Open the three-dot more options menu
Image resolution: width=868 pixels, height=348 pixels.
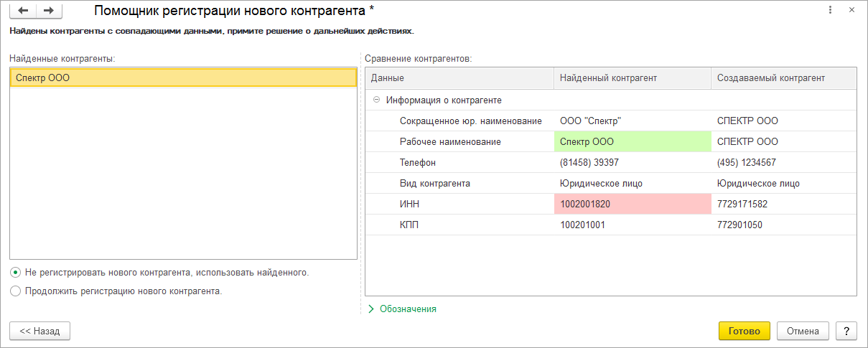830,10
